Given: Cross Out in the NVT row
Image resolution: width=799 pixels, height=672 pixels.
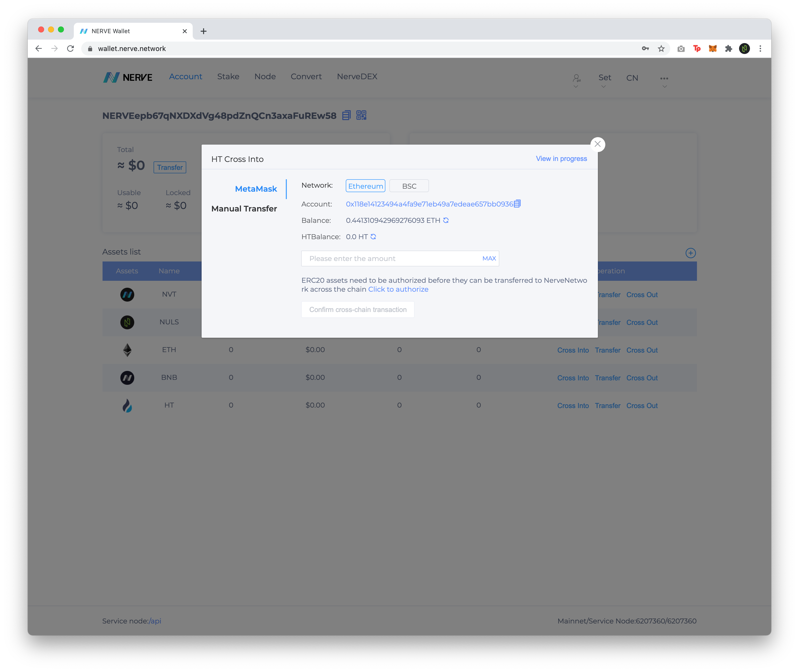Looking at the screenshot, I should coord(642,295).
